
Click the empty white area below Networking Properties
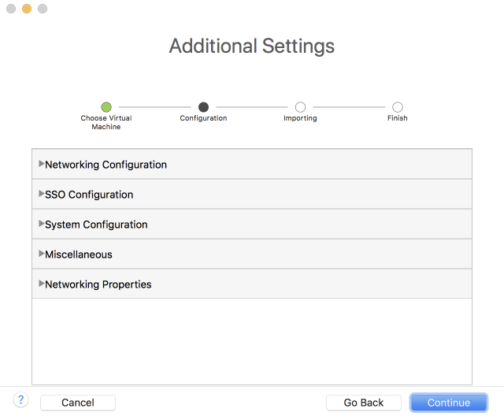click(x=252, y=340)
